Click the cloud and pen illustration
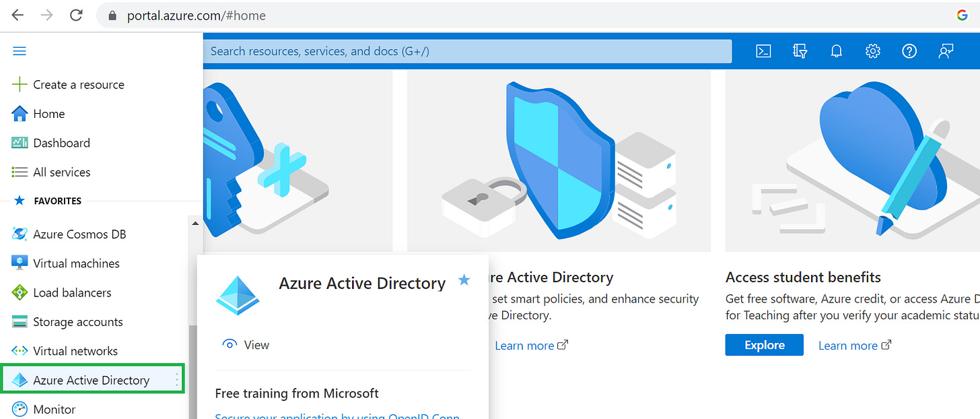Viewport: 980px width, 419px height. click(x=853, y=160)
